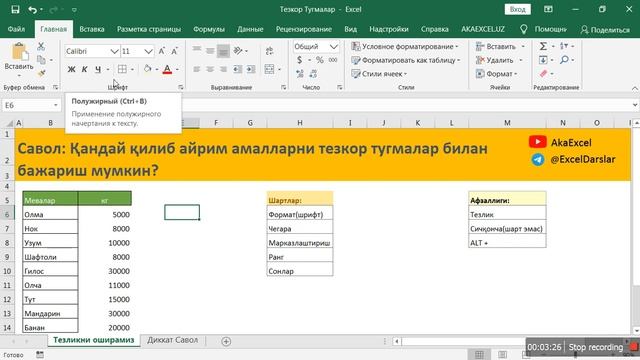Click the currency $ format icon
The height and width of the screenshot is (360, 640).
pos(300,60)
